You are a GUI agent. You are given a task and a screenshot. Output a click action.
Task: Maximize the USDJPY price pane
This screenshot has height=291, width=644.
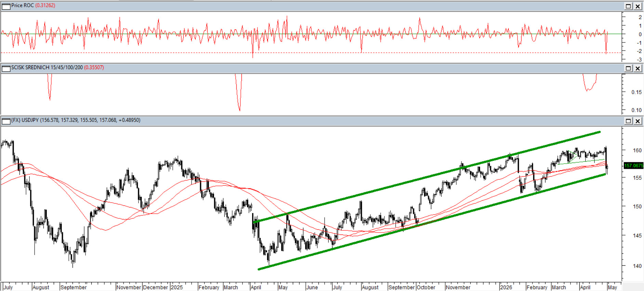coord(628,121)
